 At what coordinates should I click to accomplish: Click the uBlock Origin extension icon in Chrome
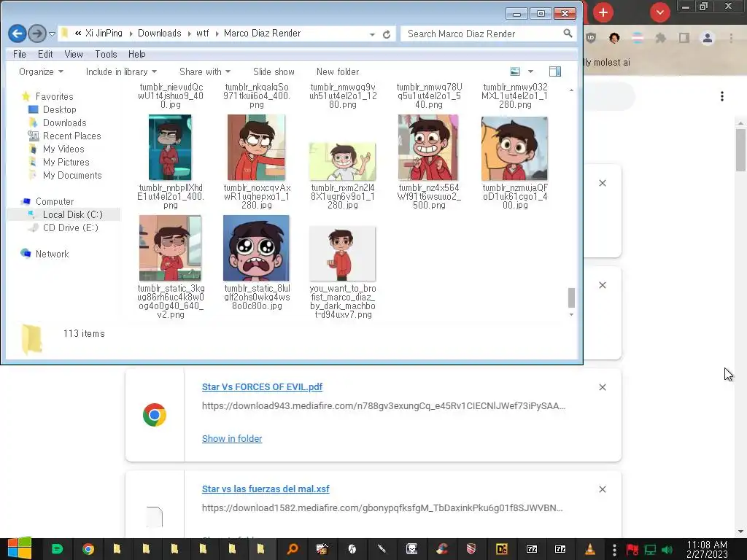[591, 38]
